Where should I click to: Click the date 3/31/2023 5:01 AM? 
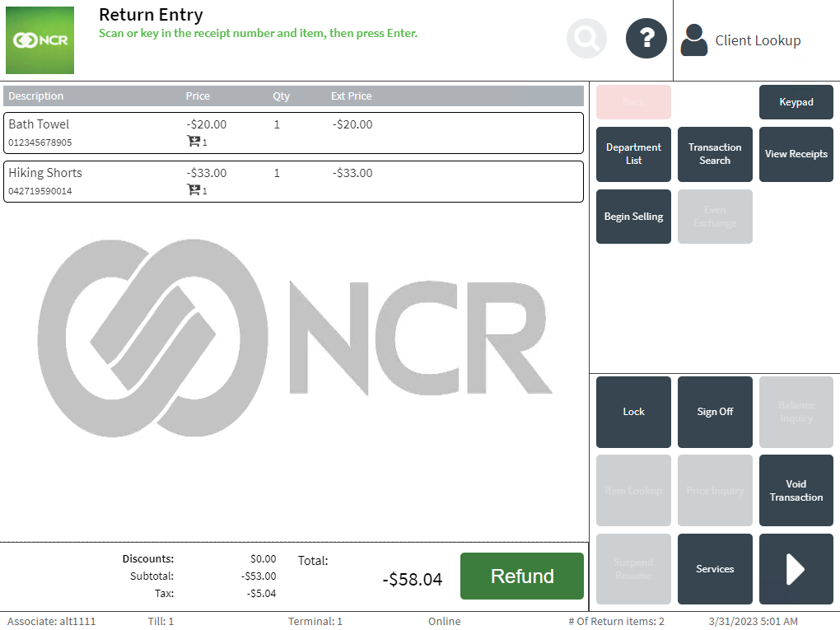click(754, 622)
